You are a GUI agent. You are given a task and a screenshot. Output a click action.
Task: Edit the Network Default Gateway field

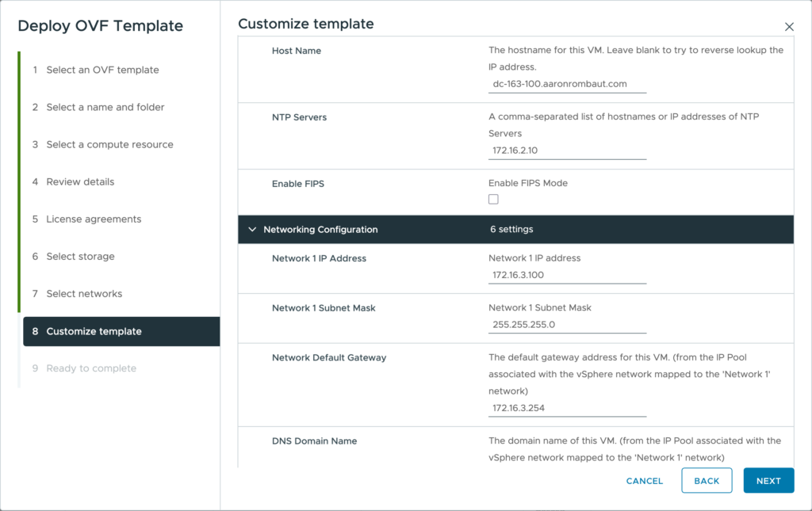coord(567,408)
